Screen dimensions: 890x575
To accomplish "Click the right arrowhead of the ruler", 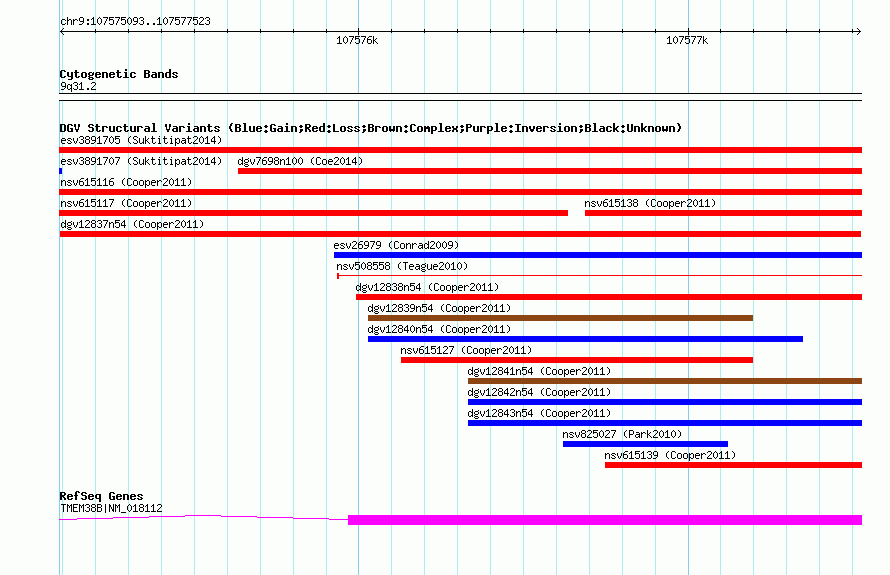I will pos(858,32).
